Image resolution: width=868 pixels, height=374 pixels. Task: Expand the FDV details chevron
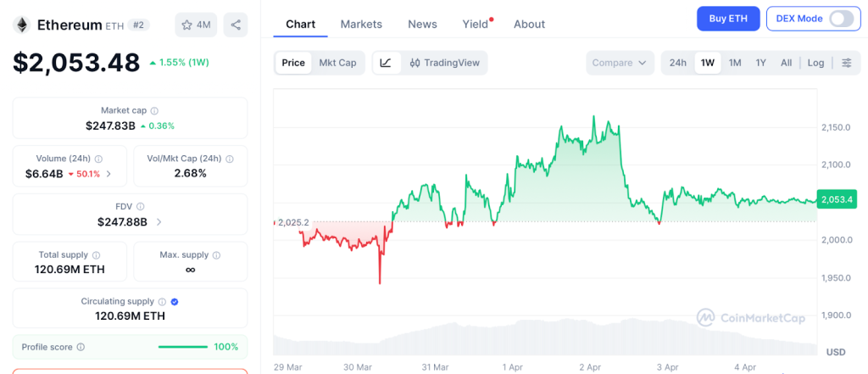(159, 222)
